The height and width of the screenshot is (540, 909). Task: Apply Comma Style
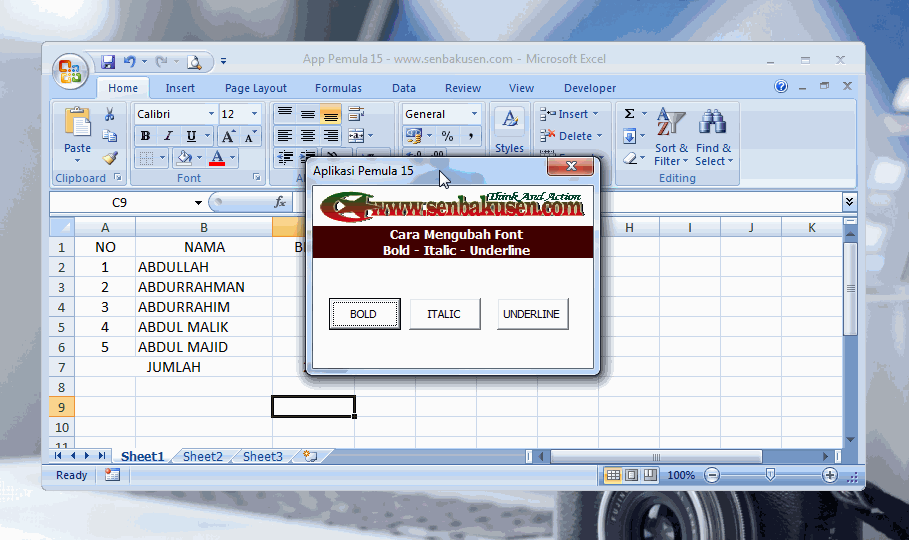(x=471, y=136)
